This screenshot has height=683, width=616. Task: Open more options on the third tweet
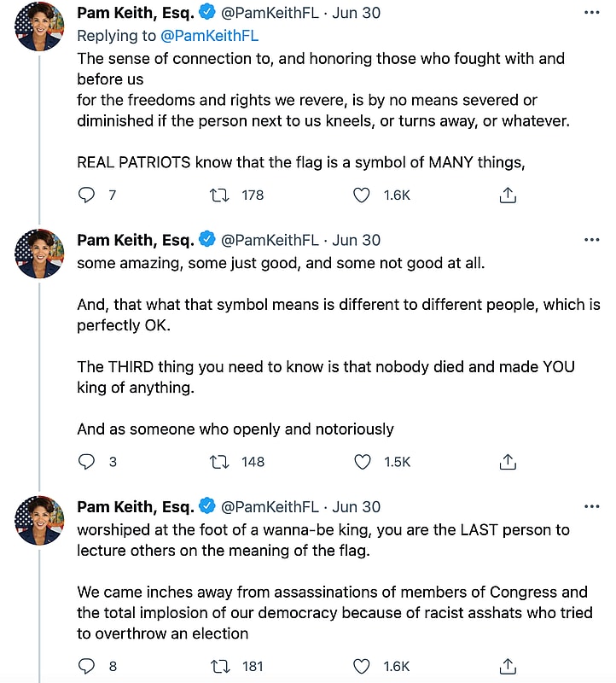(x=591, y=506)
